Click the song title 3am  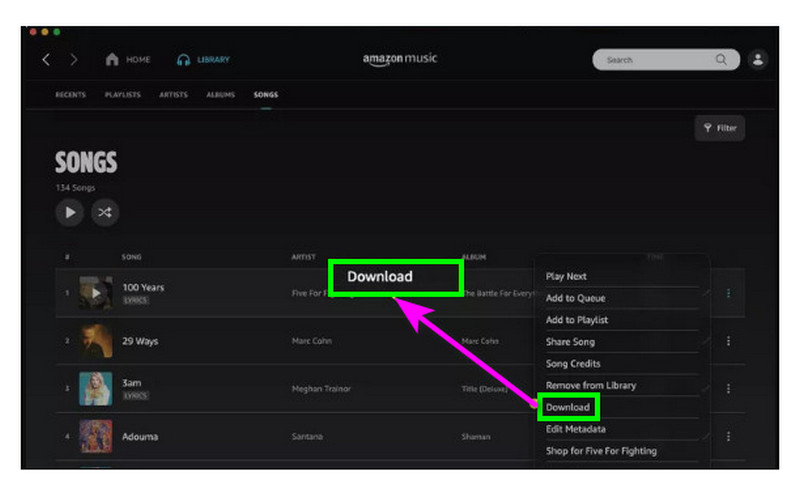(132, 383)
